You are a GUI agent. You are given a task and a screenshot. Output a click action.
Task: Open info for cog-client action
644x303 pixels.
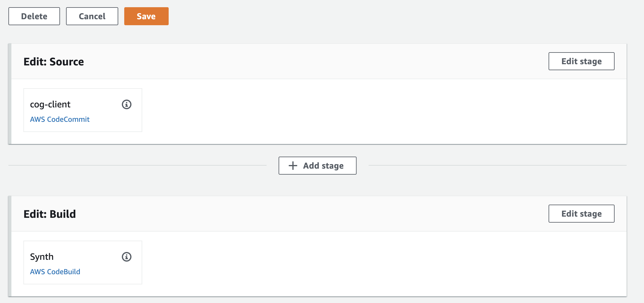(127, 104)
